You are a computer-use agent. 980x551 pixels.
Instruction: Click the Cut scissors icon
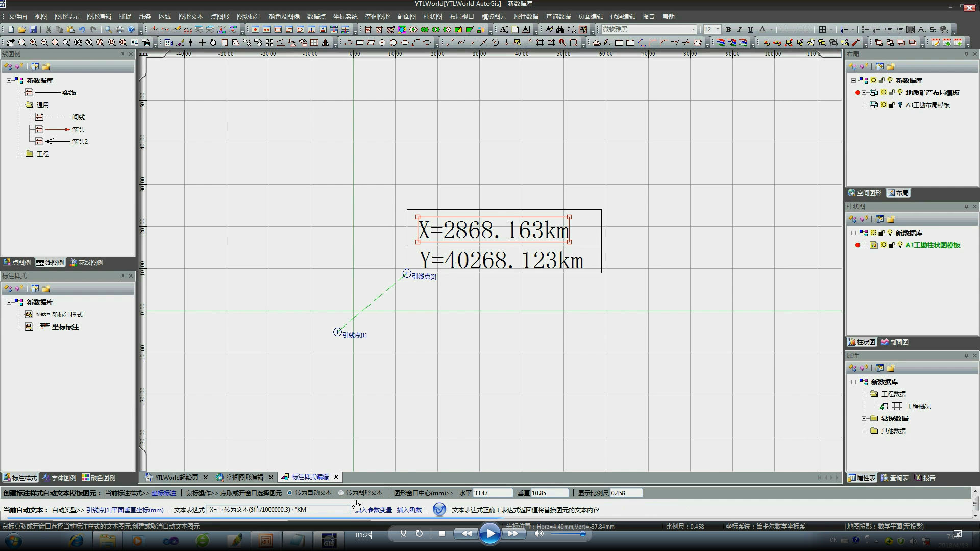point(48,30)
